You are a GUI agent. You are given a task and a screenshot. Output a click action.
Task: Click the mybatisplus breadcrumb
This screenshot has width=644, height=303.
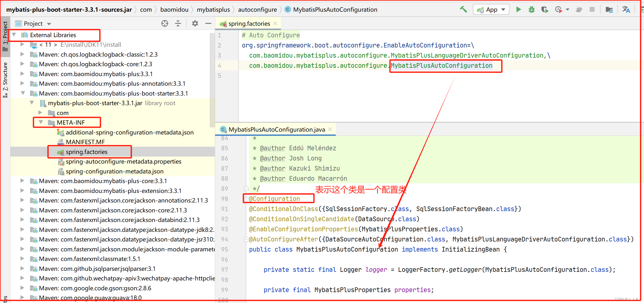[213, 10]
